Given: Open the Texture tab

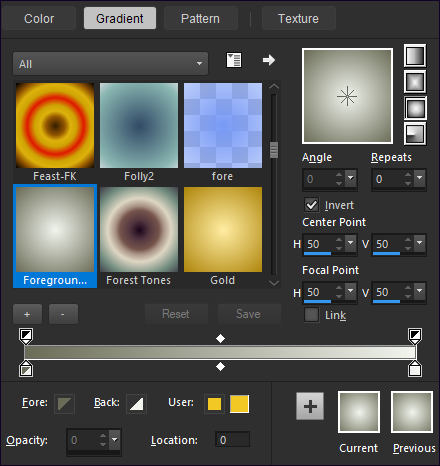Looking at the screenshot, I should tap(298, 19).
